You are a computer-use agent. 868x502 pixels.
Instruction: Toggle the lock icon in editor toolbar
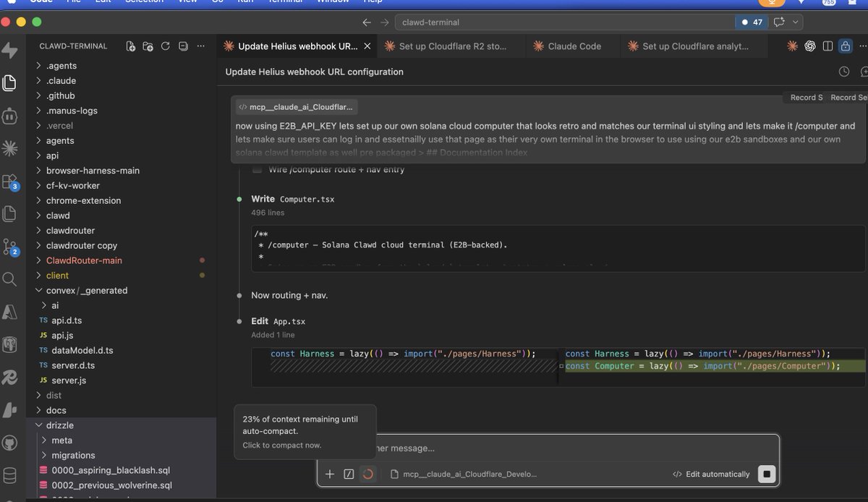pos(845,46)
